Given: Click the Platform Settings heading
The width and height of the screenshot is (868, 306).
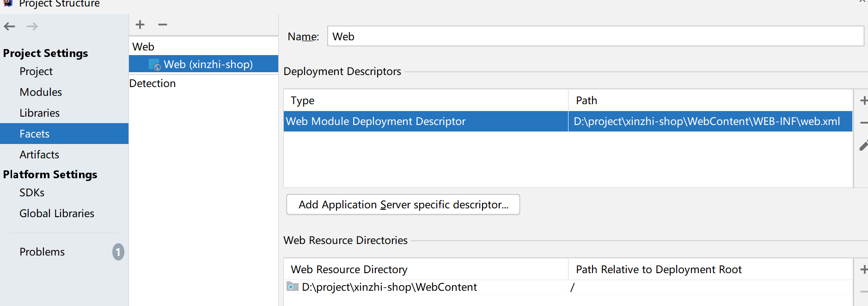Looking at the screenshot, I should click(50, 175).
